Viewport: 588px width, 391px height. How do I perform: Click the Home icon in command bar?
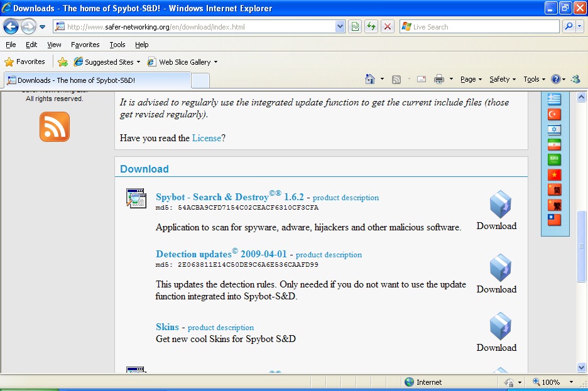coord(370,79)
